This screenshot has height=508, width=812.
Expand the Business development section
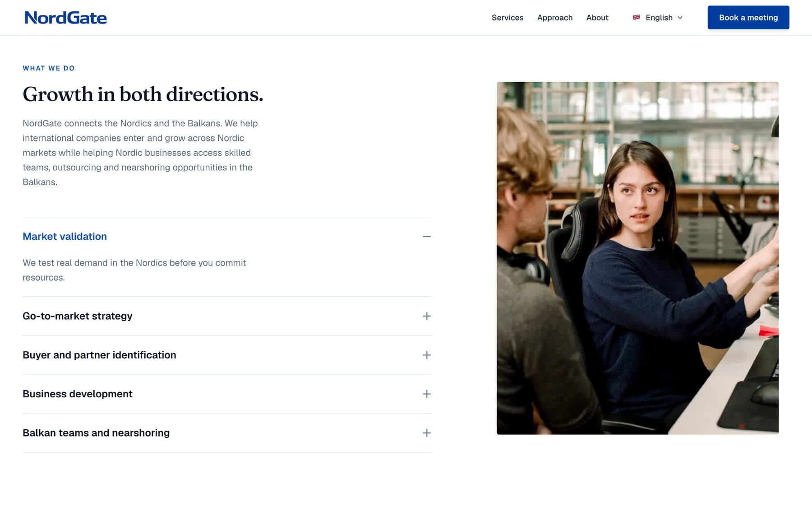point(227,394)
